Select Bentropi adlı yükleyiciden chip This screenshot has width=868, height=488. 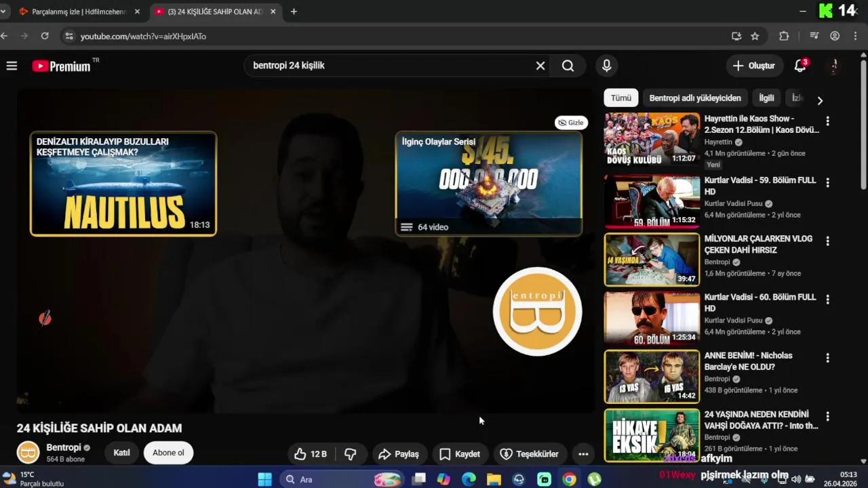[x=695, y=98]
